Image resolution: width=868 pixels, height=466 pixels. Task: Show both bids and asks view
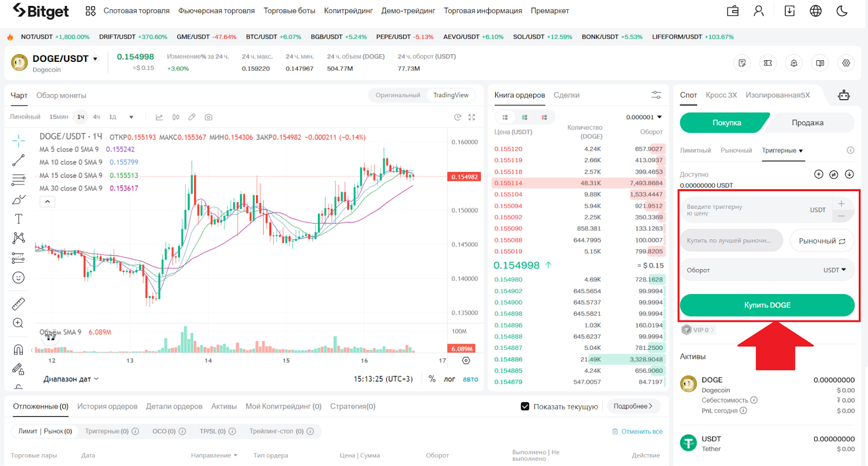coord(505,117)
